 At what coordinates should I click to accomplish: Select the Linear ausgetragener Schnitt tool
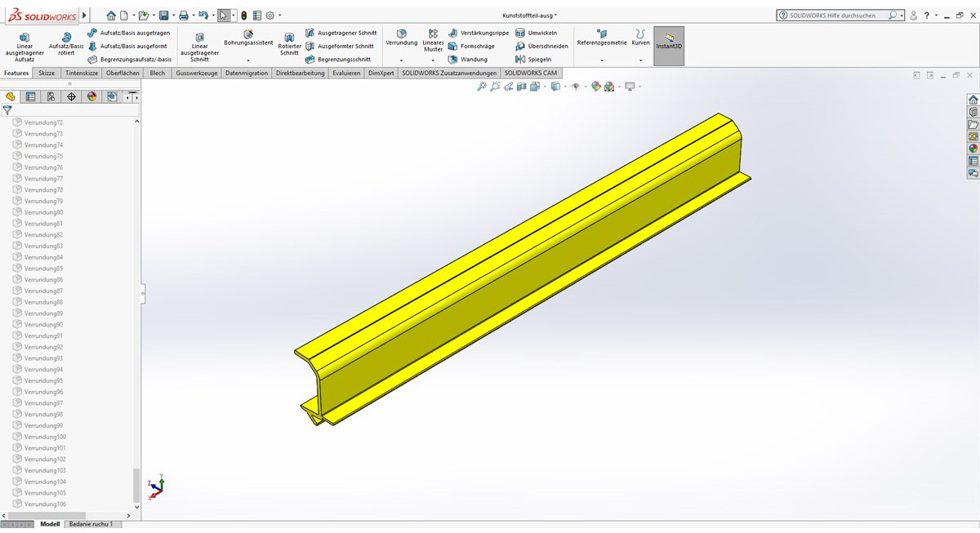(x=200, y=47)
